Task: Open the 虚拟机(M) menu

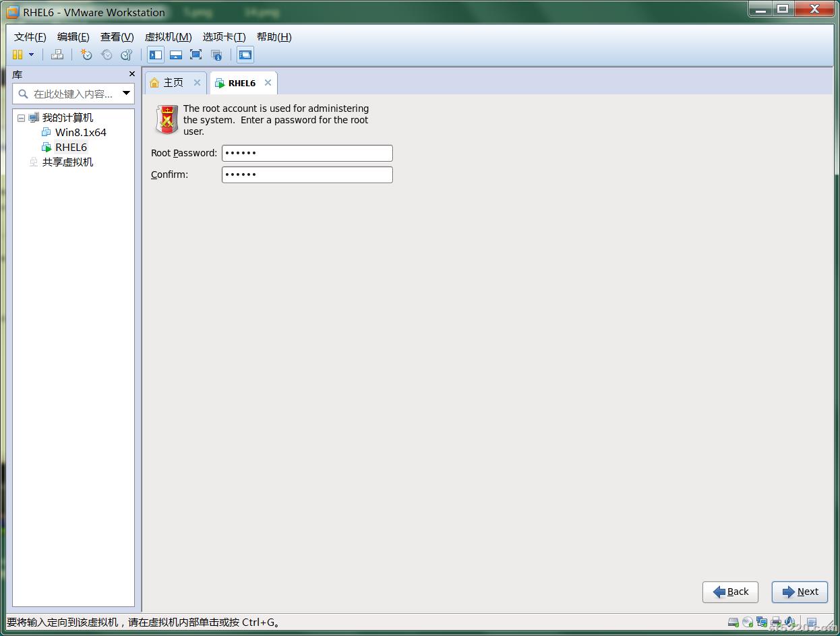Action: pos(169,37)
